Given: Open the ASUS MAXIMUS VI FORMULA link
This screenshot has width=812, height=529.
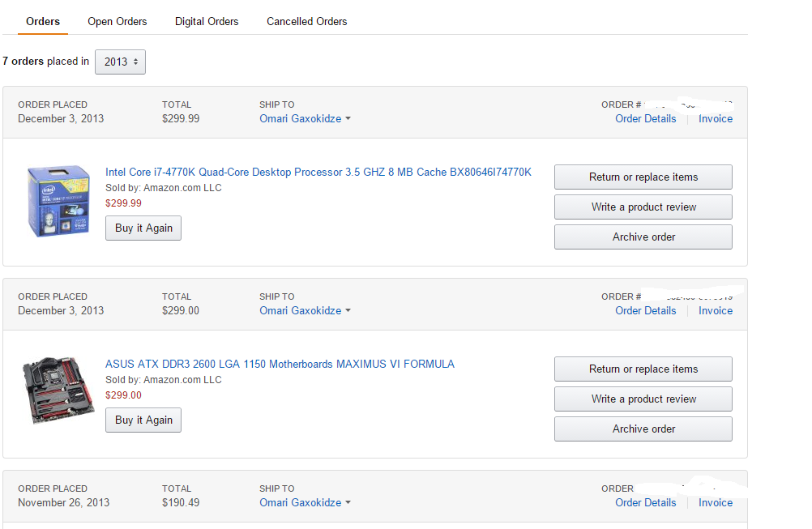Looking at the screenshot, I should coord(280,364).
